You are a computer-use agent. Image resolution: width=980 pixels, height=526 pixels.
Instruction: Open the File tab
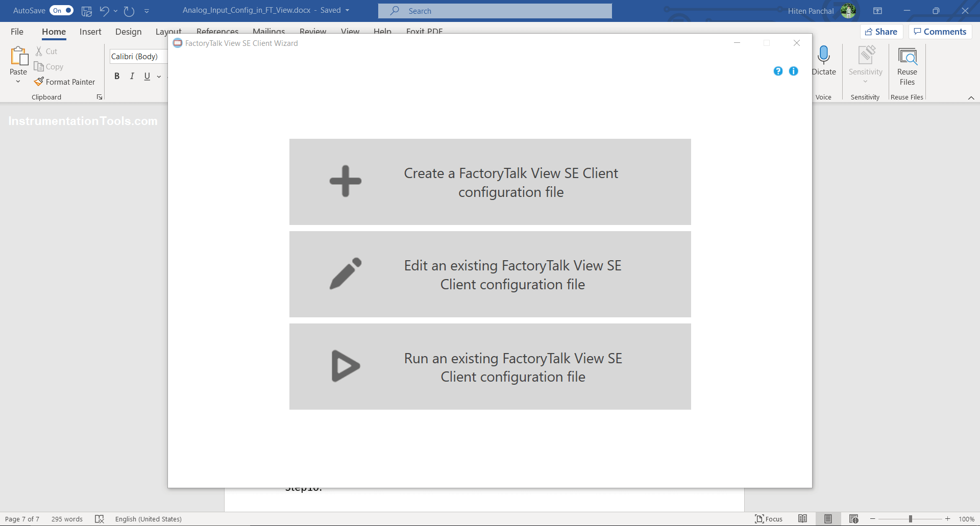(17, 32)
